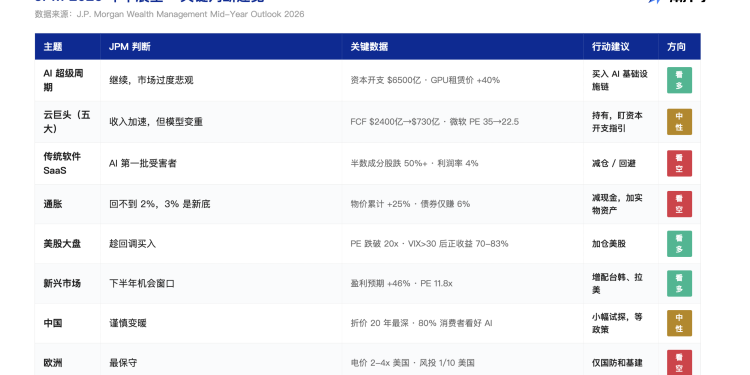The width and height of the screenshot is (750, 375).
Task: Click the 减仓 / 回避 advice cell
Action: [x=621, y=164]
